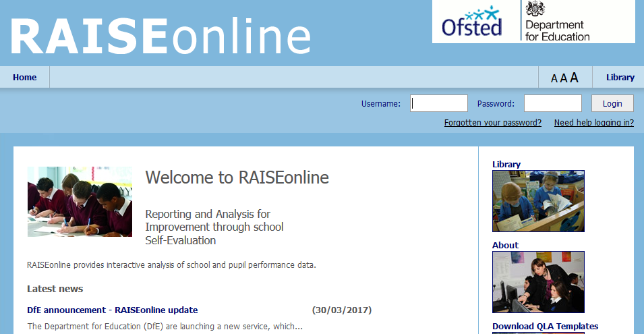Click the 'Reporting and Analysis for Improvement' tagline
644x334 pixels.
pos(214,227)
